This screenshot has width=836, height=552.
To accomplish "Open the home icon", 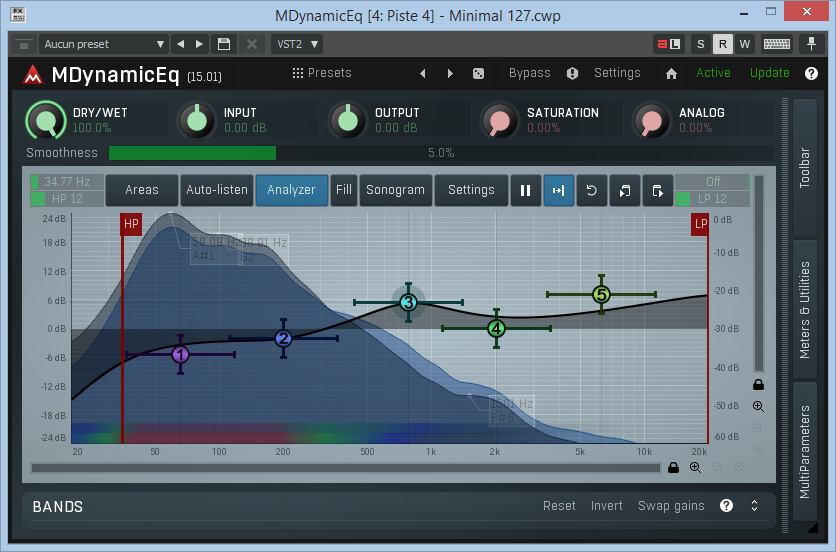I will [671, 74].
